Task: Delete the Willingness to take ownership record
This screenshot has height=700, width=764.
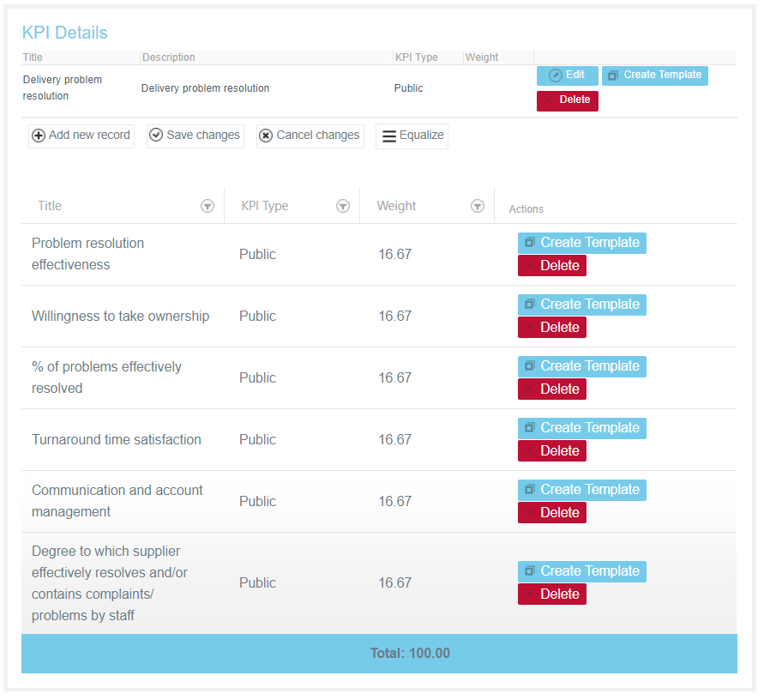Action: 551,328
